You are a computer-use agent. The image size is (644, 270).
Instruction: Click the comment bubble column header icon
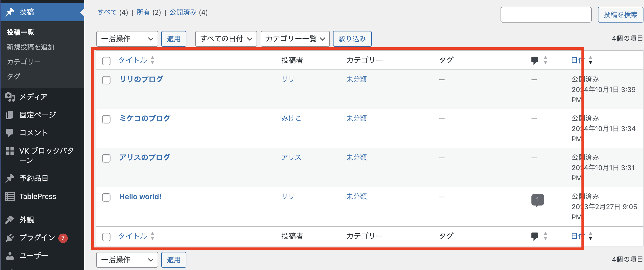(535, 60)
